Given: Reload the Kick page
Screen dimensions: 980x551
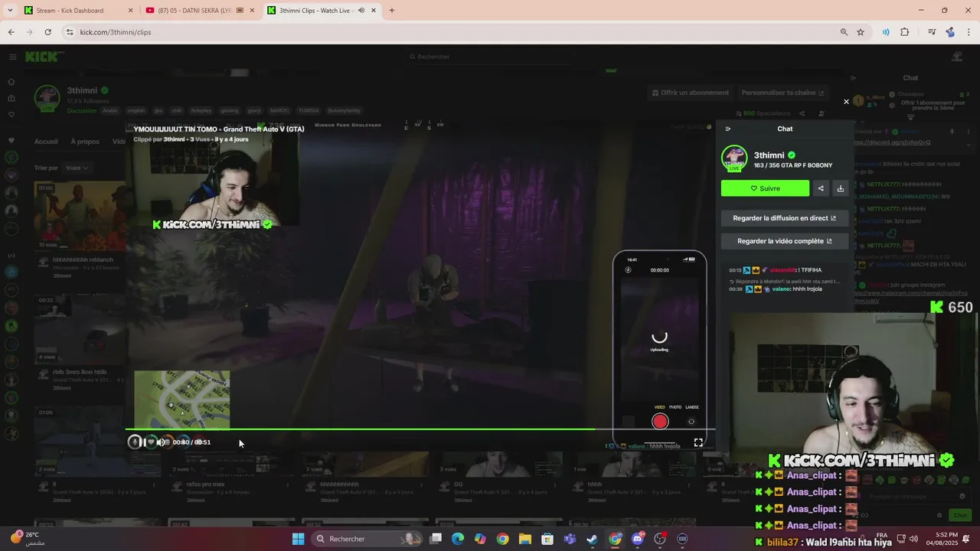Looking at the screenshot, I should tap(47, 32).
